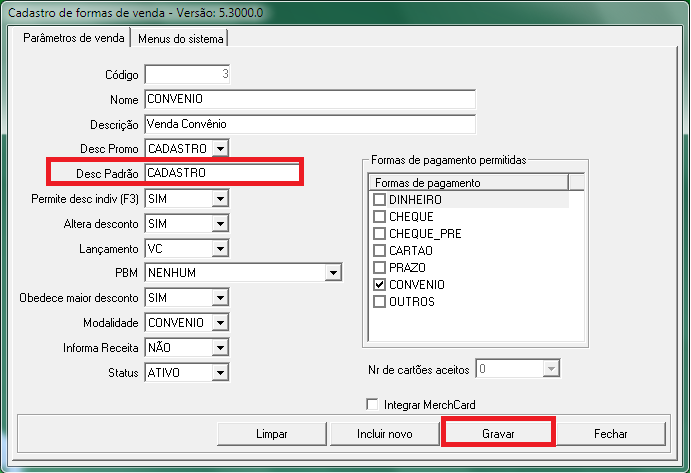This screenshot has width=691, height=473.
Task: Open the Altera desconto dropdown
Action: 220,224
